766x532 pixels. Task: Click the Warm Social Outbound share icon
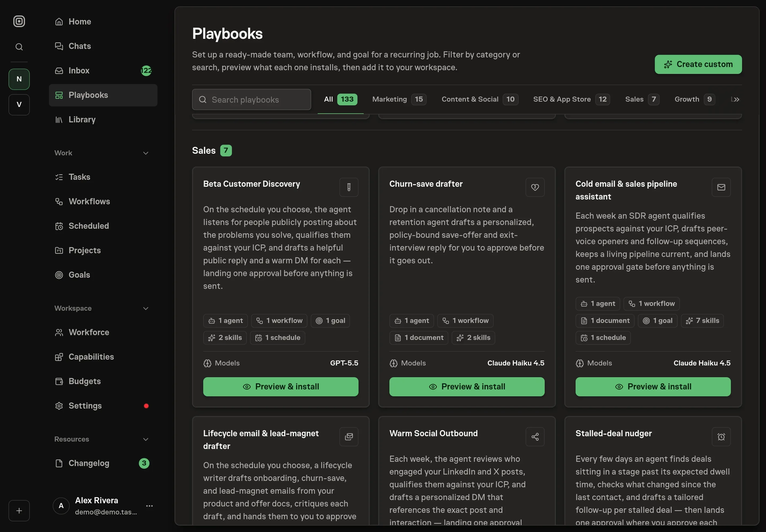click(x=535, y=437)
